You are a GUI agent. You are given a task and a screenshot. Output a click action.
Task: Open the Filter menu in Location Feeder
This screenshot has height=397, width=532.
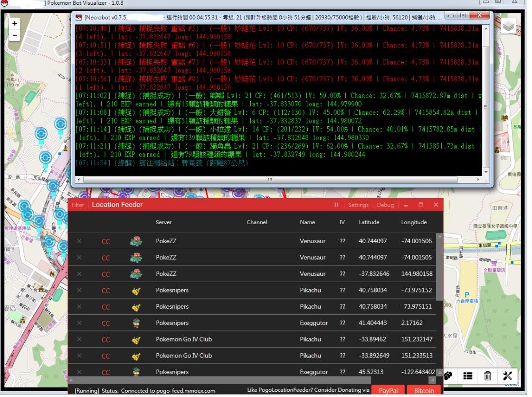coord(78,205)
